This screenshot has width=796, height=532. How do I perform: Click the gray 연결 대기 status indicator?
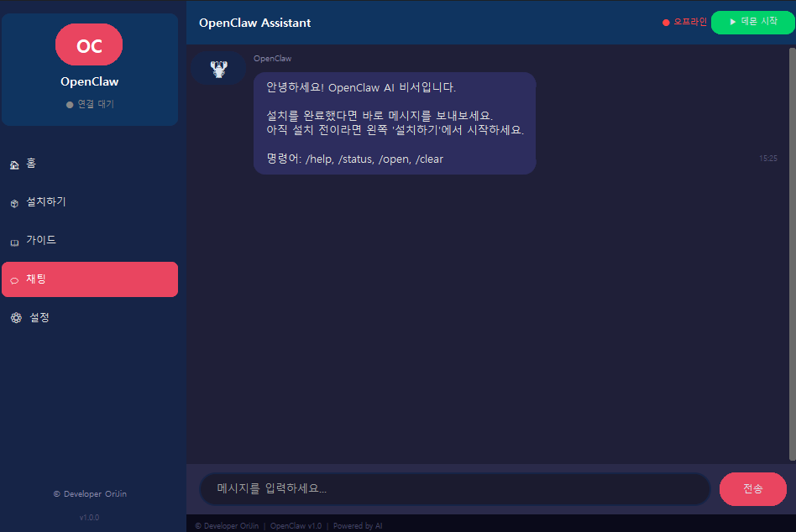89,104
